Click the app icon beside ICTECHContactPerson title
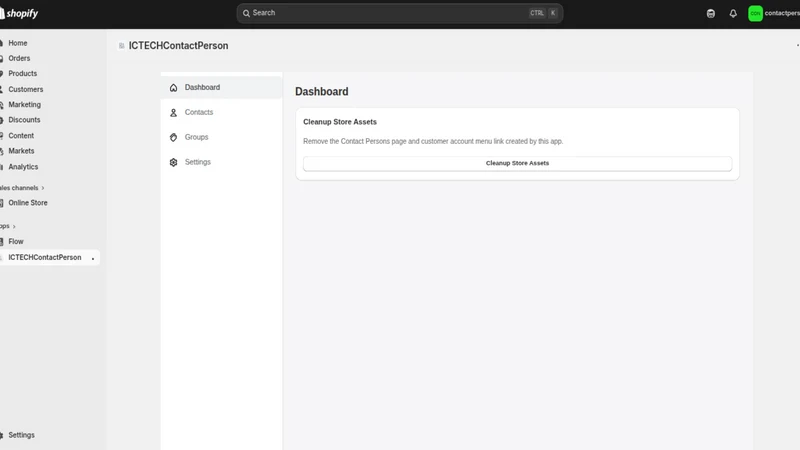Screen dimensions: 800x450 coord(121,46)
